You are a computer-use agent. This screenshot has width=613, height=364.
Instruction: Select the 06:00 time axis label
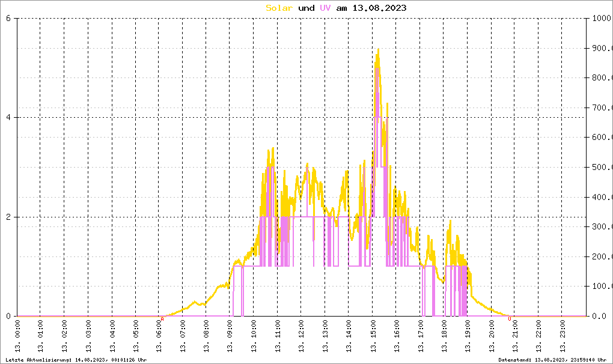coord(159,336)
